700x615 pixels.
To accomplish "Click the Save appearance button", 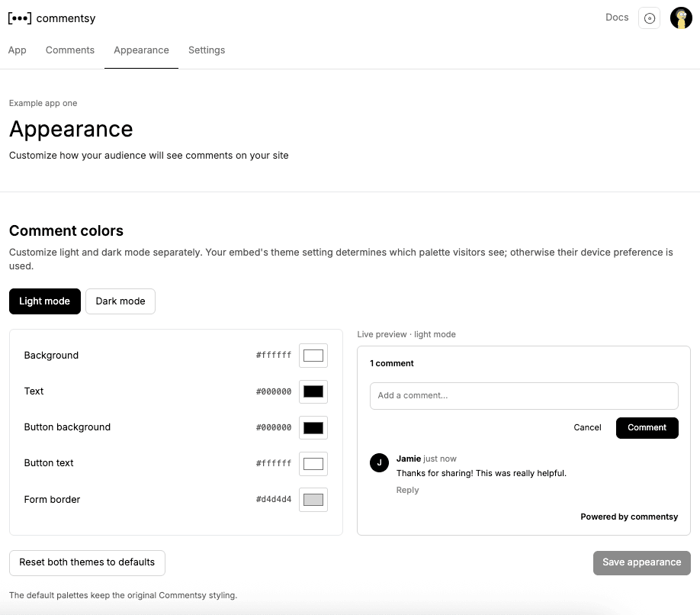I will tap(641, 563).
